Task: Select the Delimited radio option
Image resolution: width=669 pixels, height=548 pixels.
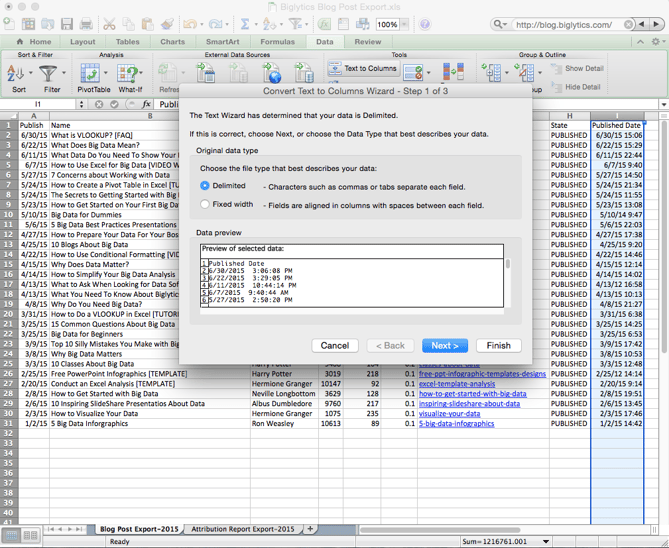Action: 206,186
